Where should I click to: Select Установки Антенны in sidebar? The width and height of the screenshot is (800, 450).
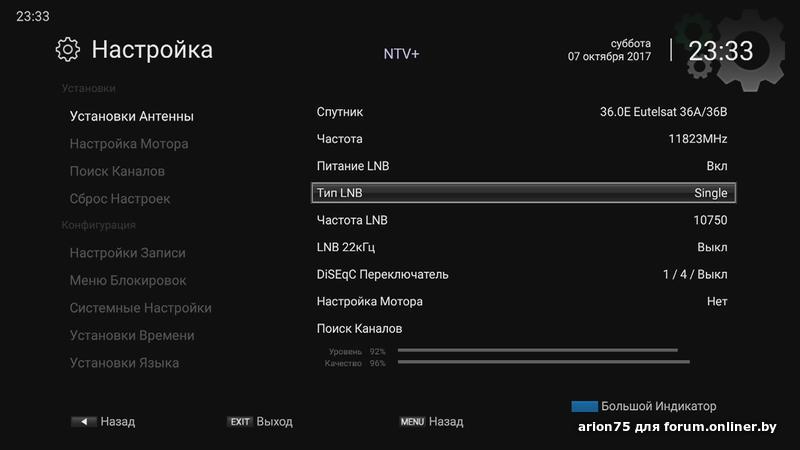(x=131, y=116)
